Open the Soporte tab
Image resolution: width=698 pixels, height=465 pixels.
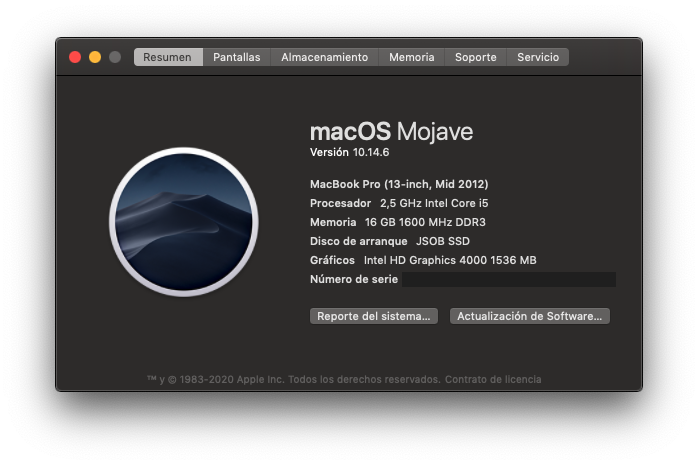coord(476,57)
